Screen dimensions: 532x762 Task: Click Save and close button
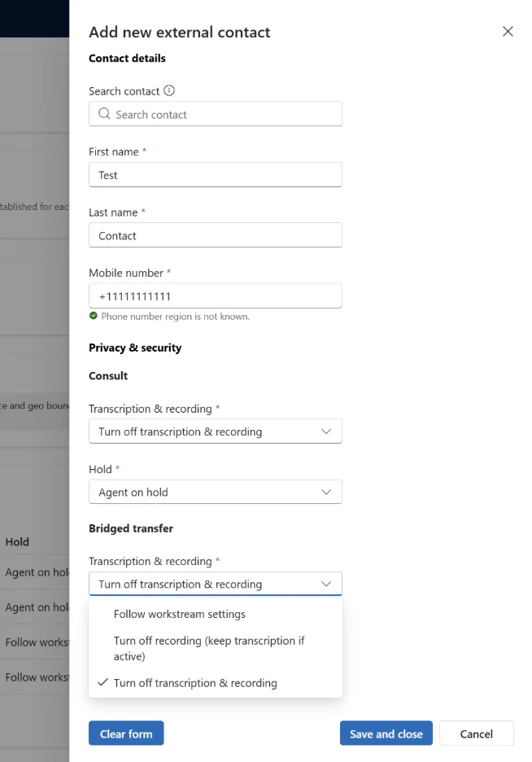point(386,734)
